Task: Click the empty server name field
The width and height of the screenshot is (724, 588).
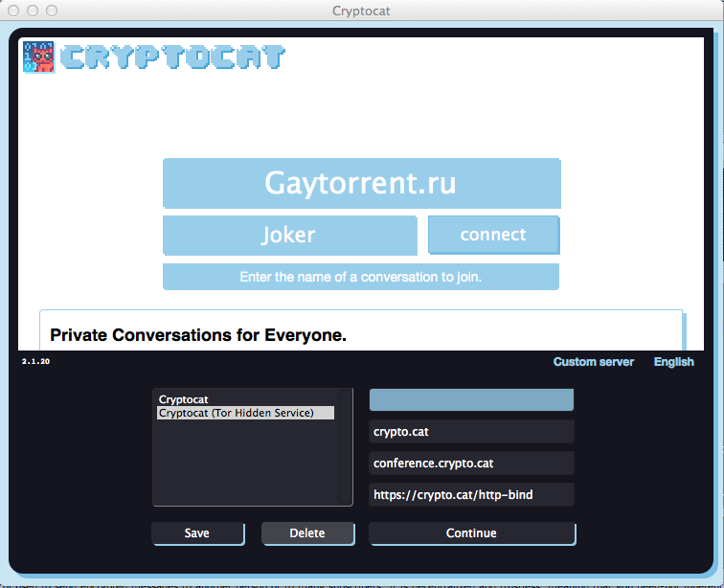Action: pos(471,400)
